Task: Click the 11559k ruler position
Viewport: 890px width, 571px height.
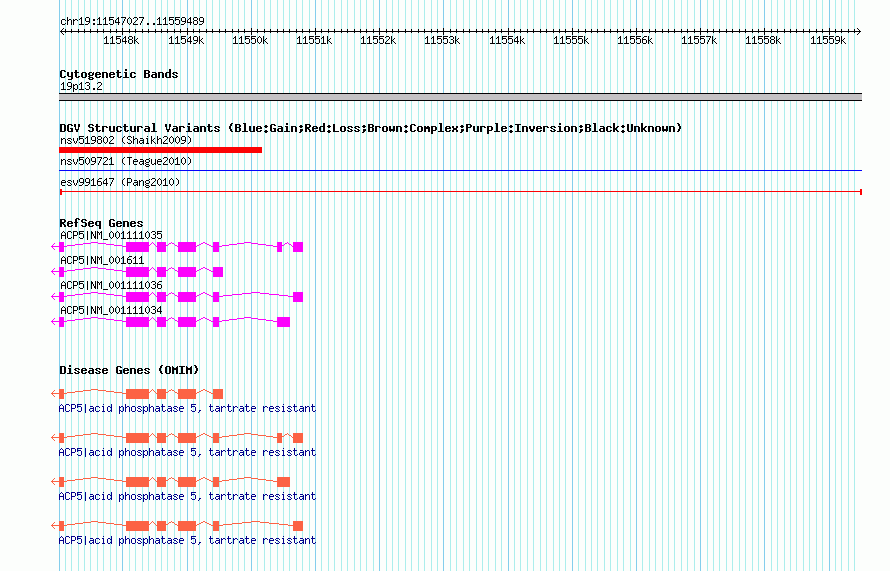Action: (828, 40)
